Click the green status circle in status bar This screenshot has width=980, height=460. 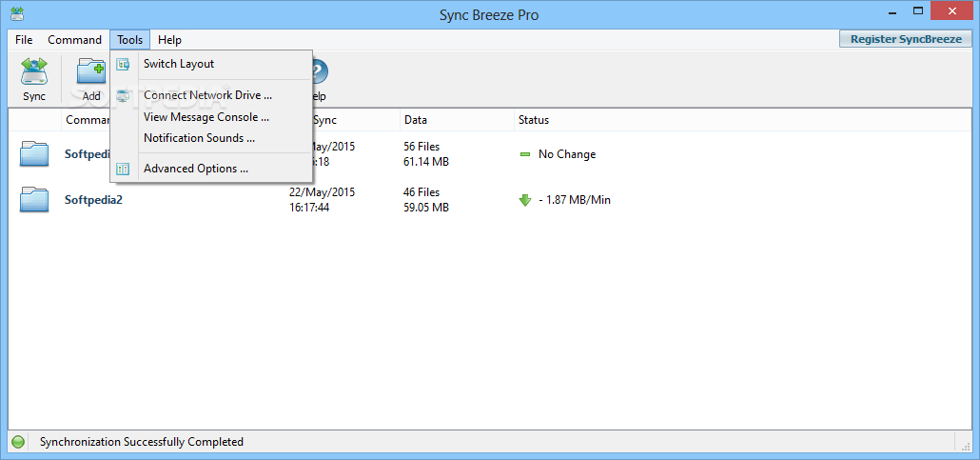pos(18,443)
